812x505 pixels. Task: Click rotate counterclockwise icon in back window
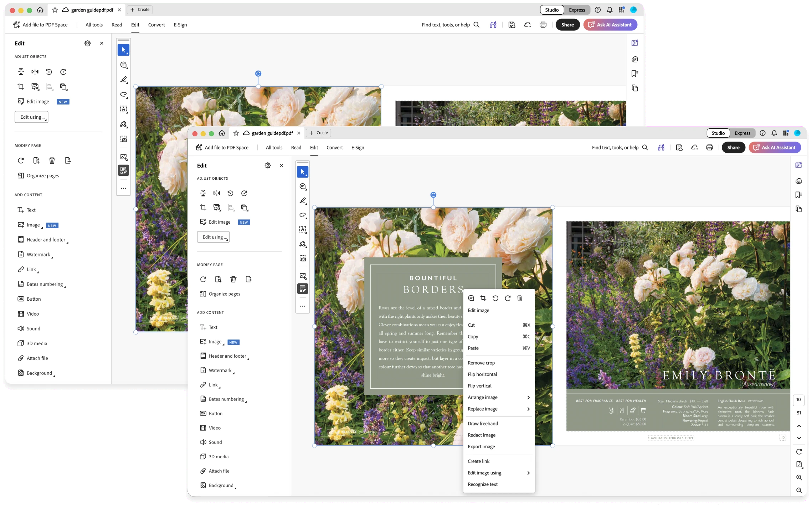coord(49,72)
